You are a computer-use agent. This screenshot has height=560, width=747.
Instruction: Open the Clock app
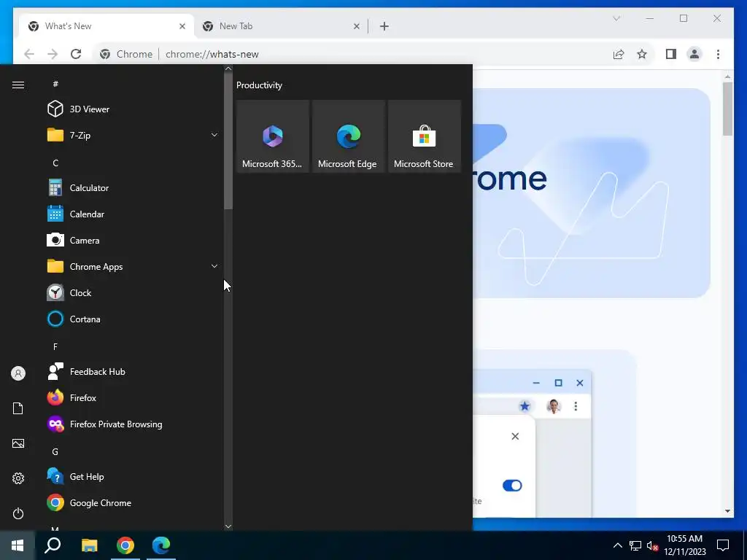click(133, 292)
